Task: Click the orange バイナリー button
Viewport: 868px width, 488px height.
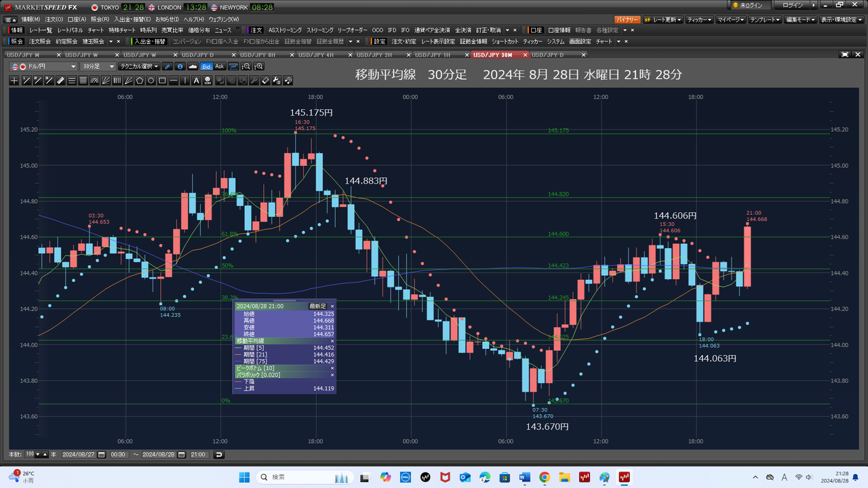Action: pos(627,20)
